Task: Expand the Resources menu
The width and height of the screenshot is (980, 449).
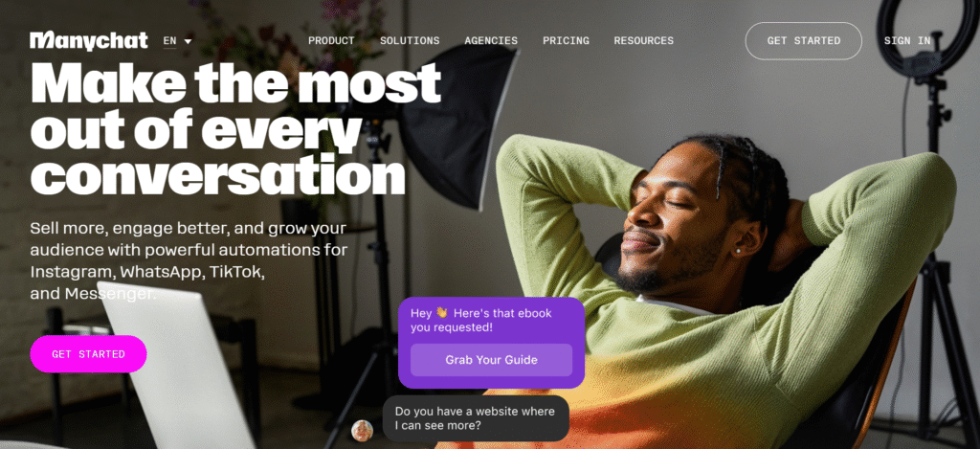Action: click(x=644, y=40)
